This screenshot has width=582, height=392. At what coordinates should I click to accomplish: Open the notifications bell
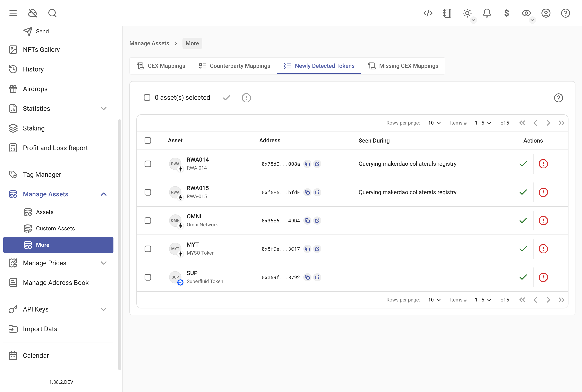click(487, 13)
